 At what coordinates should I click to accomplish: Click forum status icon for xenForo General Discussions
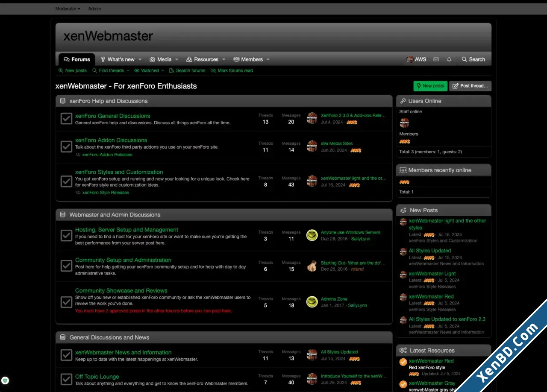pos(66,119)
